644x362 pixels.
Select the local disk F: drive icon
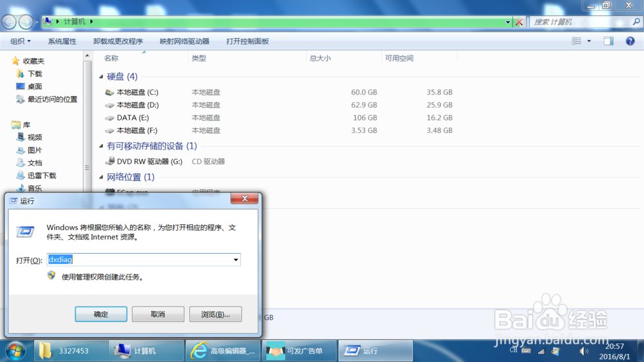[109, 130]
